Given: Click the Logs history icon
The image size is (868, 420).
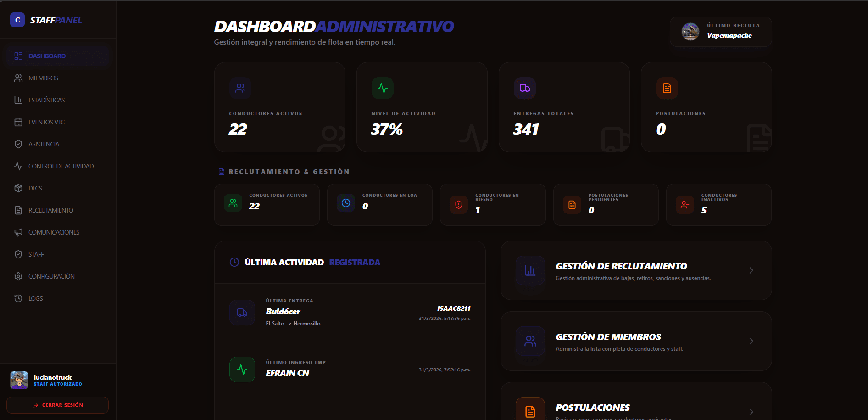Looking at the screenshot, I should pyautogui.click(x=18, y=298).
